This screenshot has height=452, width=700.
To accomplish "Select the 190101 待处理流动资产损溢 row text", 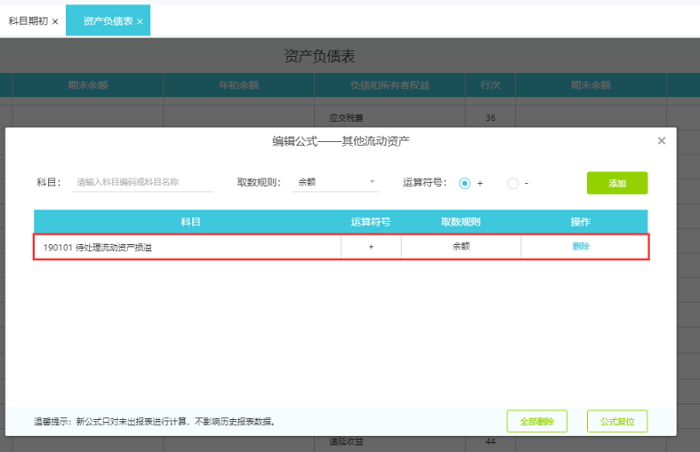I will (x=97, y=247).
